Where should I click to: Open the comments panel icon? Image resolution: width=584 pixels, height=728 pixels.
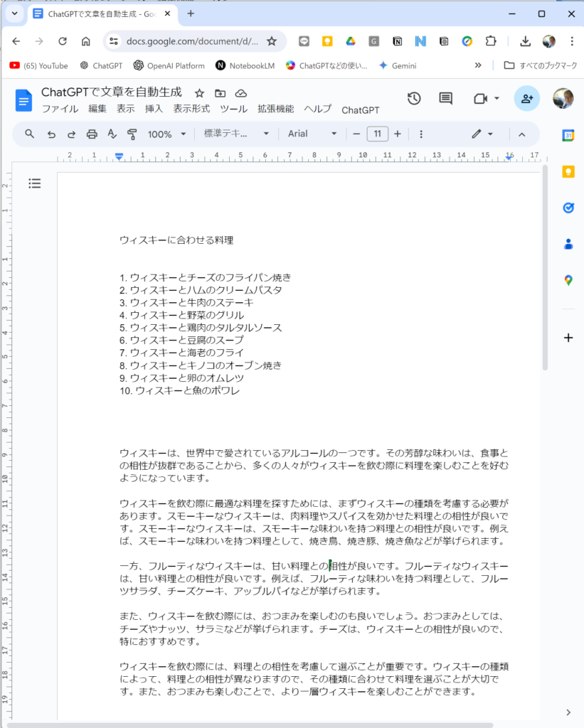click(x=445, y=99)
